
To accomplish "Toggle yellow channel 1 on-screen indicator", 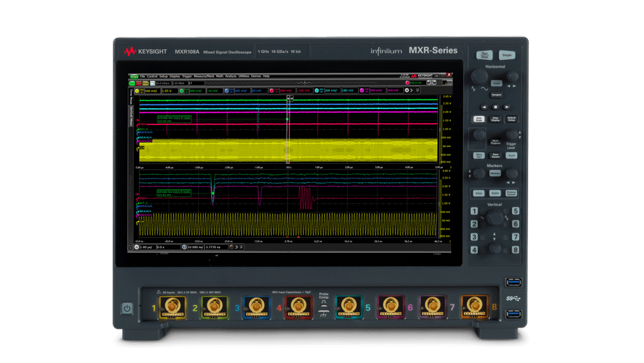I will pos(137,91).
